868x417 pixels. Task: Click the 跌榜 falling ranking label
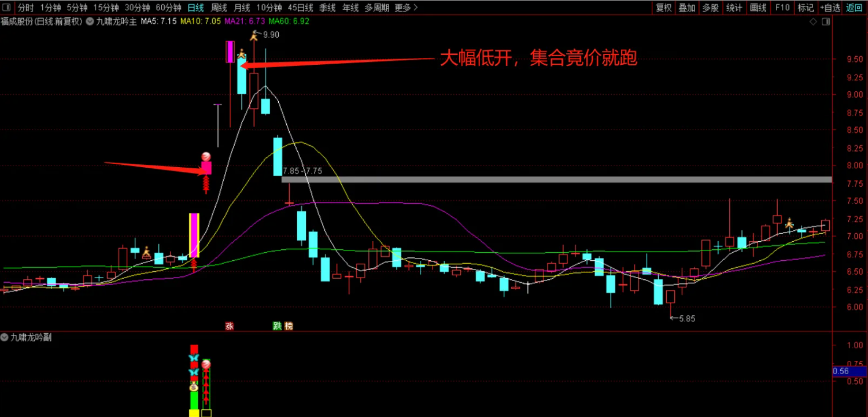click(283, 326)
